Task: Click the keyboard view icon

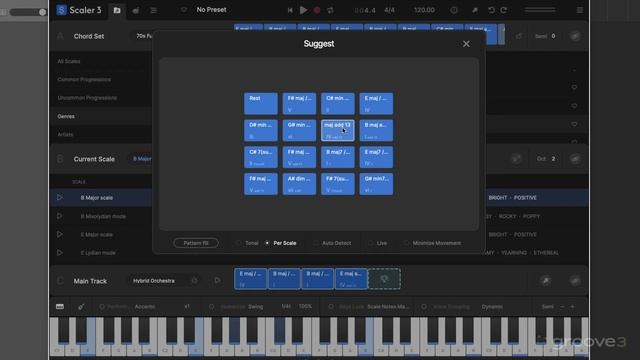Action: click(x=60, y=307)
